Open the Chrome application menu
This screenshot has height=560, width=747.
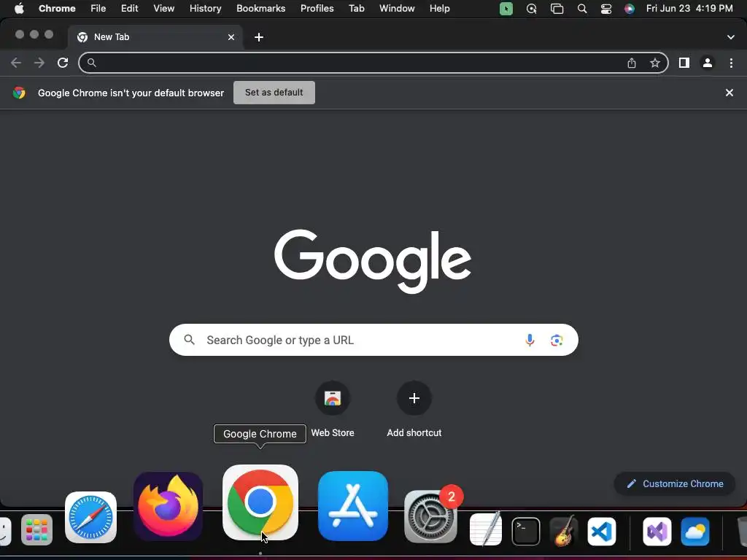[57, 9]
